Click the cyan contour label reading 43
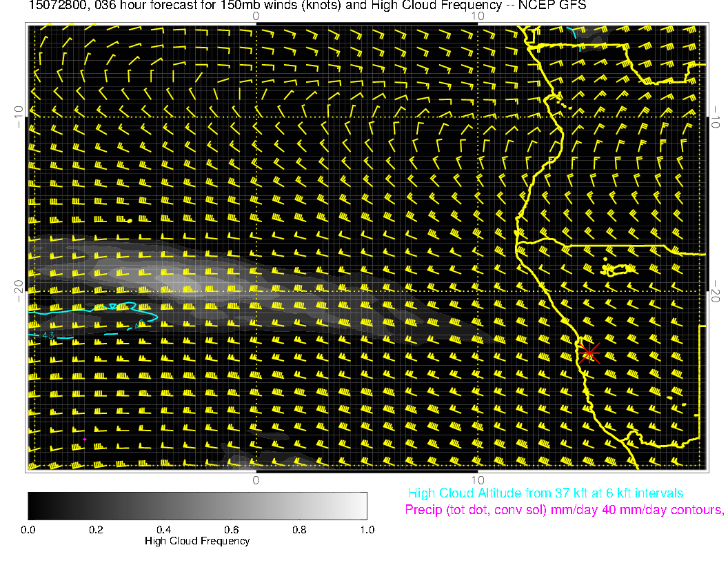 click(48, 335)
